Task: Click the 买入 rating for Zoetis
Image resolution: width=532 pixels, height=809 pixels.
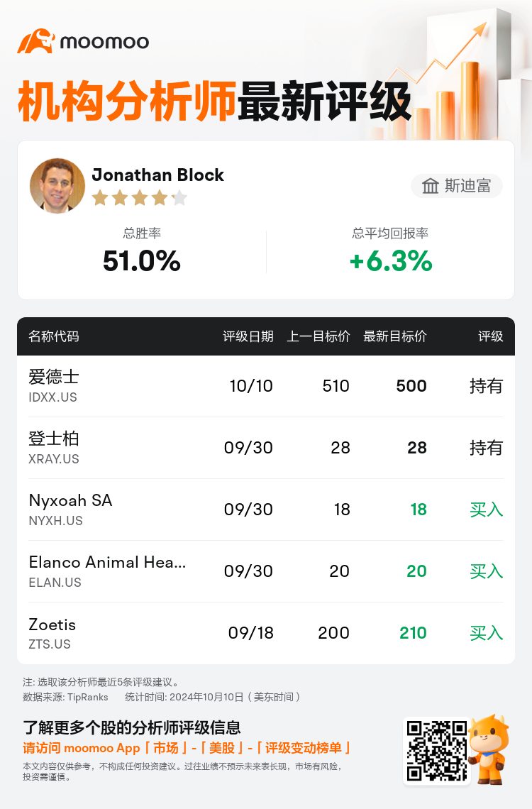Action: tap(486, 633)
